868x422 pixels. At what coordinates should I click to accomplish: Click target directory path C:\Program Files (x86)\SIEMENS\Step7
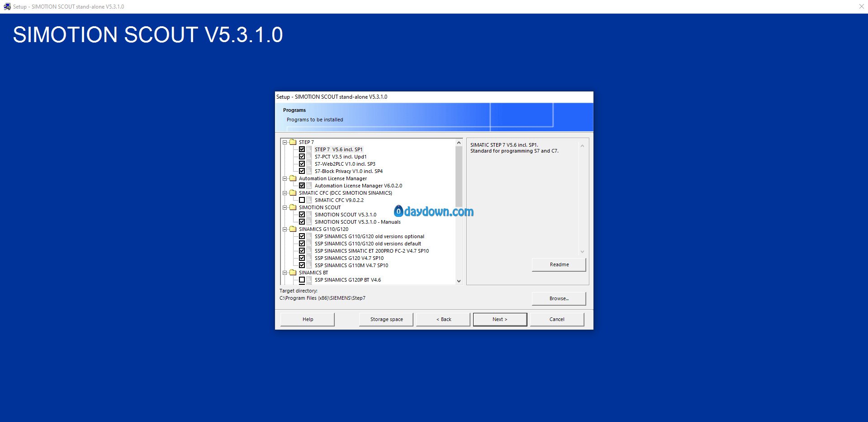point(323,298)
